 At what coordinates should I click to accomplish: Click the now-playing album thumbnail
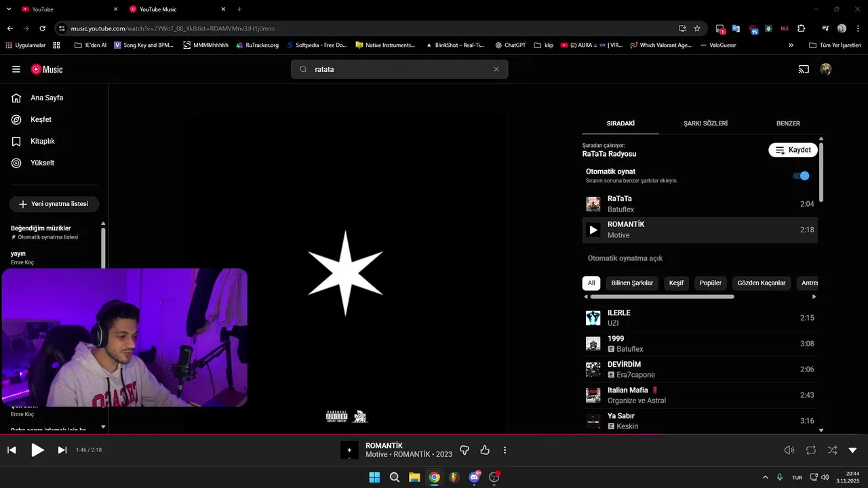point(349,450)
